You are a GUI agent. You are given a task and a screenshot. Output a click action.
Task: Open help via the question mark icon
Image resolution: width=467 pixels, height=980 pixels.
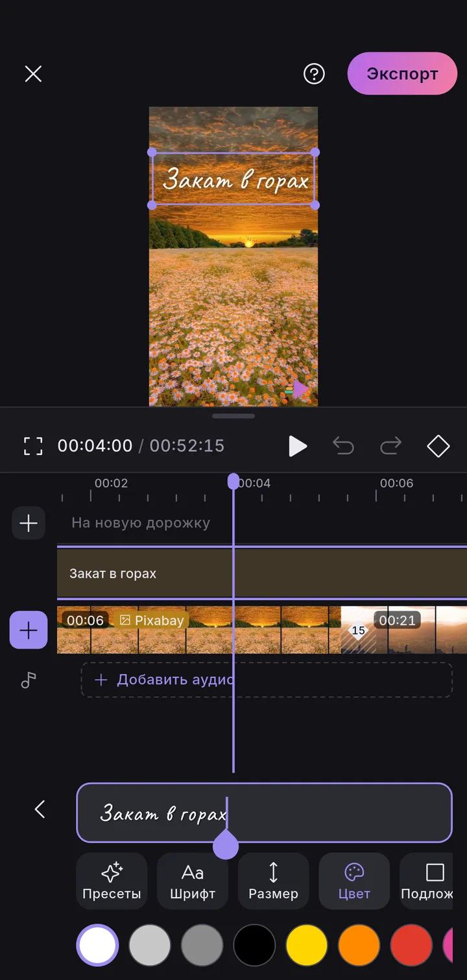[x=314, y=74]
